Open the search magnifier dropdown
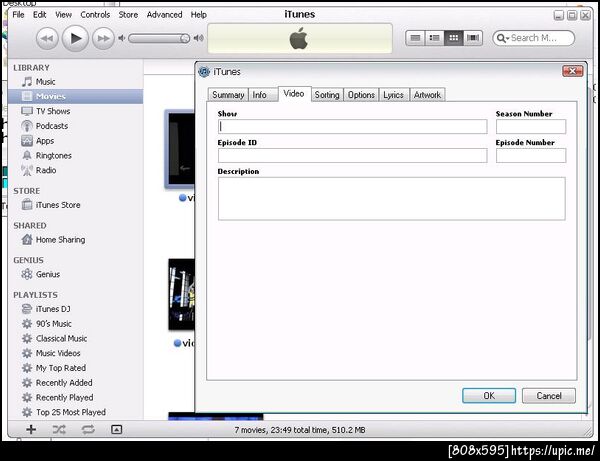This screenshot has width=600, height=461. [502, 38]
